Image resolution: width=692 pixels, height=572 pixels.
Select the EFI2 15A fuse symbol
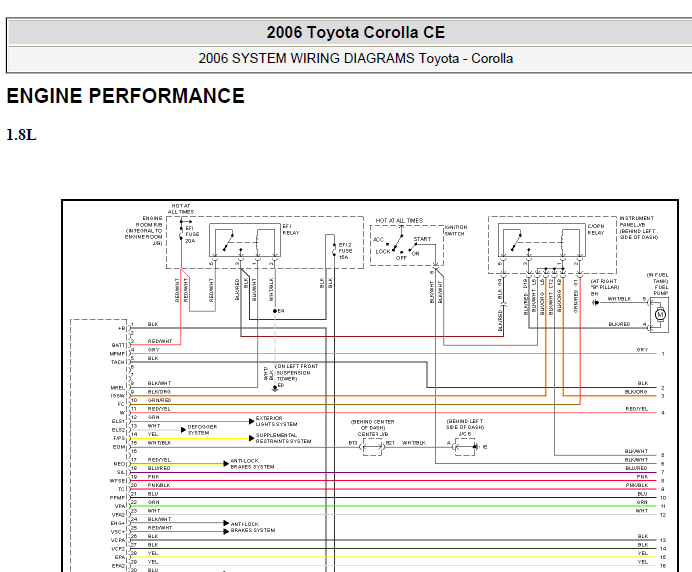(x=335, y=251)
